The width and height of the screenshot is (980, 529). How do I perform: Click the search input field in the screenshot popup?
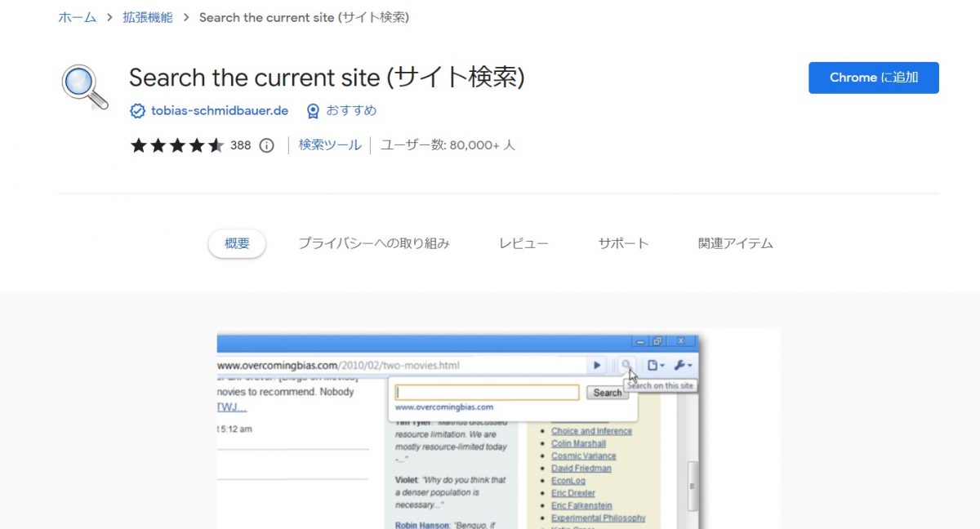coord(487,392)
